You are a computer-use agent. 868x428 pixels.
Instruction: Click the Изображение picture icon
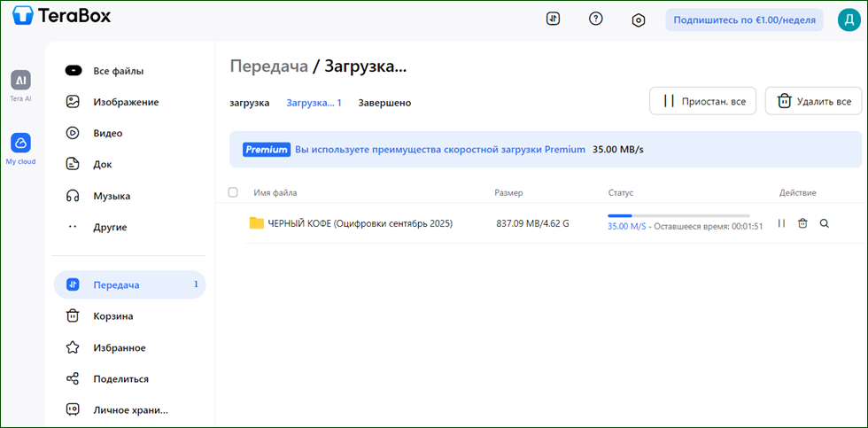[x=73, y=102]
